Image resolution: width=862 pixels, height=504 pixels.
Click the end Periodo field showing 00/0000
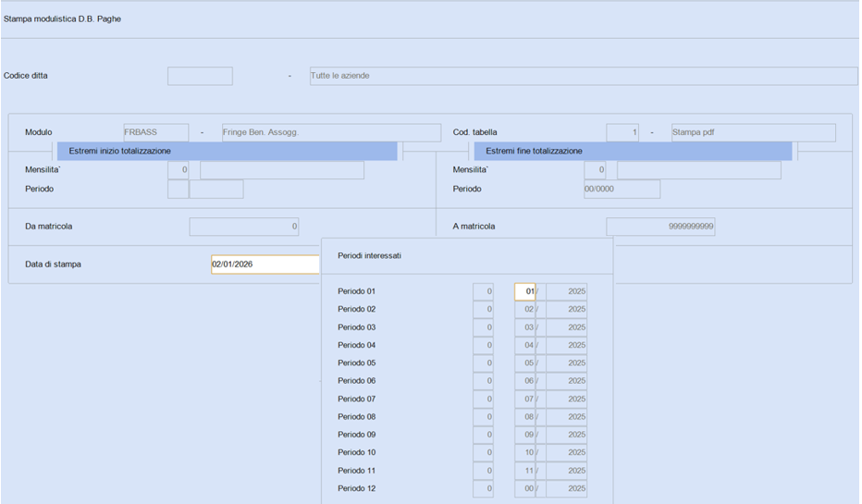(x=622, y=189)
